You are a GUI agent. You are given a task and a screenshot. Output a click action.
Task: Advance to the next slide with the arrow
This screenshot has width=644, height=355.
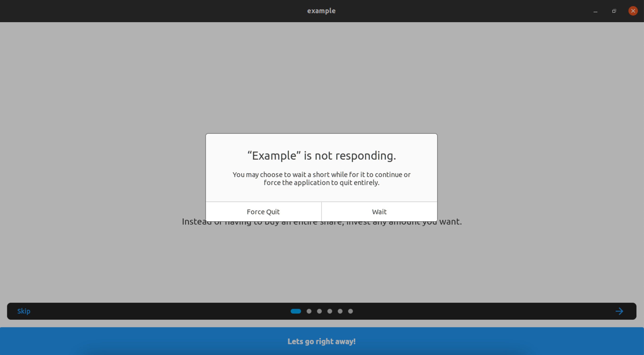click(619, 311)
